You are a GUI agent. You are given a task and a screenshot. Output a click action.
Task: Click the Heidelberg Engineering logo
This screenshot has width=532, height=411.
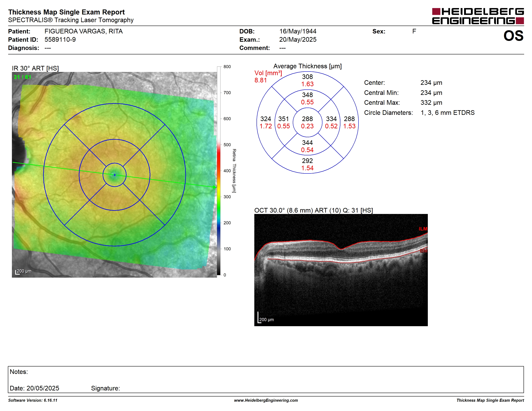click(x=478, y=16)
